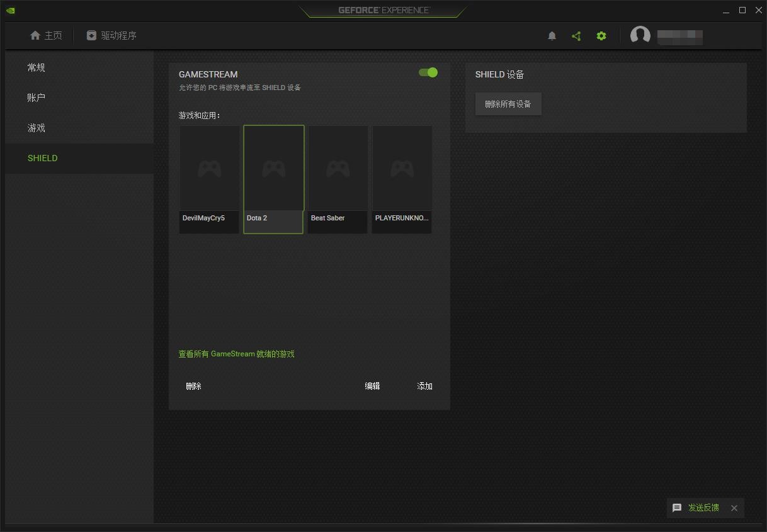Select 账户 in the settings sidebar
This screenshot has height=532, width=767.
[37, 98]
